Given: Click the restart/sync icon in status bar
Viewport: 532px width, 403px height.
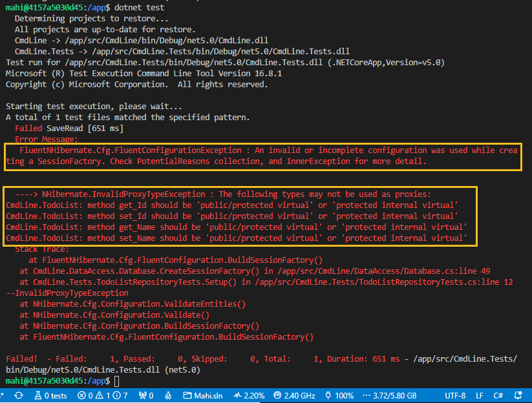Looking at the screenshot, I should [19, 395].
